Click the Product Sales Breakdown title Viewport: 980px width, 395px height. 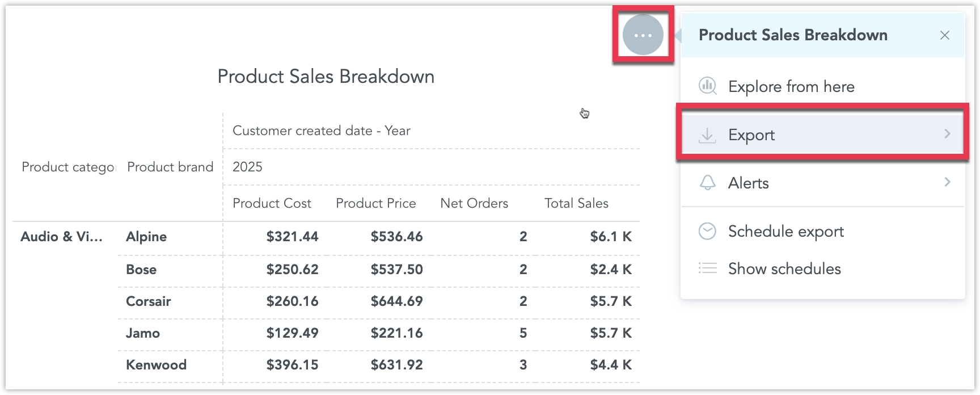tap(326, 76)
